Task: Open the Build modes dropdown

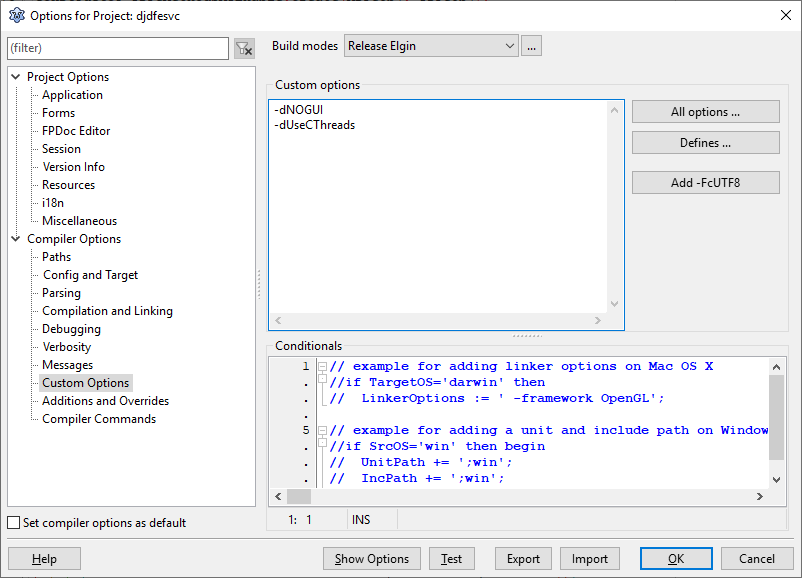Action: 431,46
